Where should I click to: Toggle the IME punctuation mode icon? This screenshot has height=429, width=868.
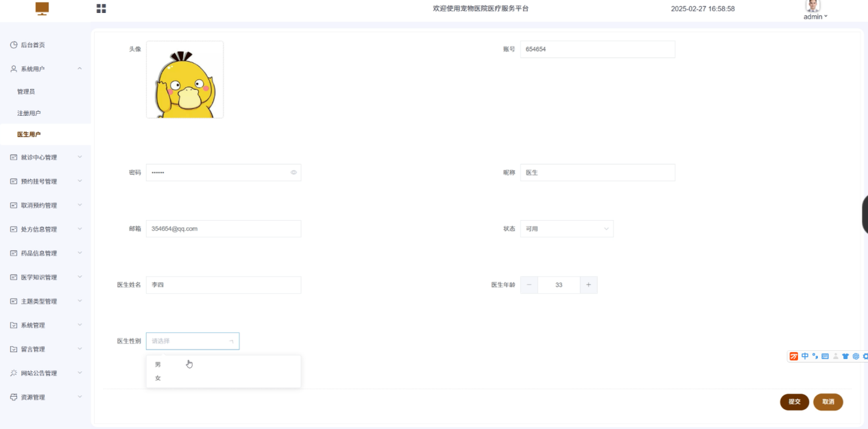click(x=815, y=356)
